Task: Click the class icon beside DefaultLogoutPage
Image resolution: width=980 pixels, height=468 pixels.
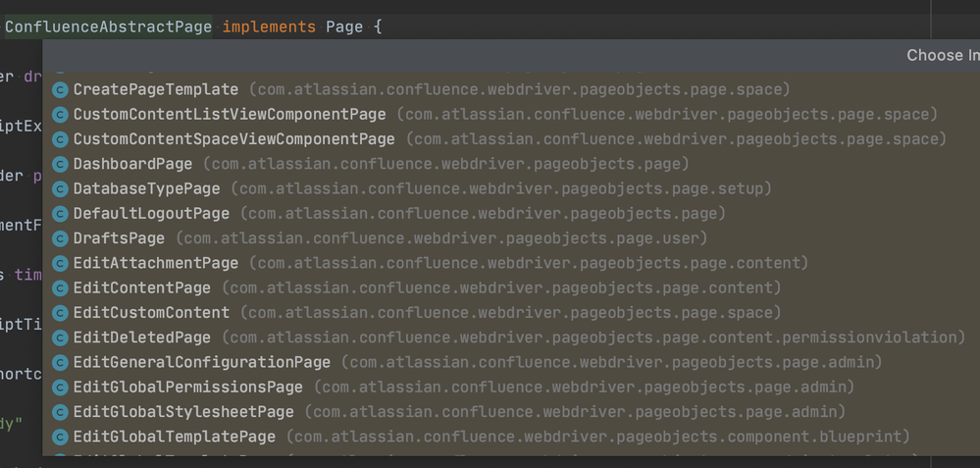Action: click(60, 214)
